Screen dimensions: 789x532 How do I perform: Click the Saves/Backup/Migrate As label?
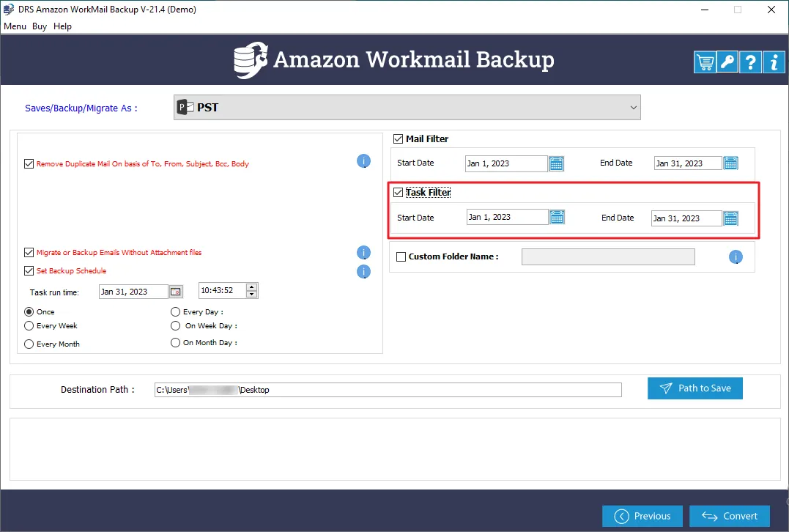click(x=81, y=108)
